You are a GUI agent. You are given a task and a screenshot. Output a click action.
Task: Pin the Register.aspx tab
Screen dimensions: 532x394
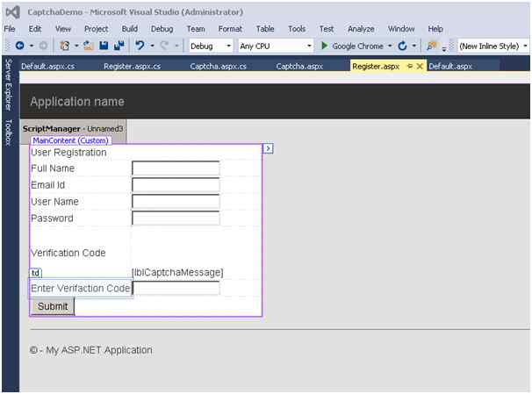[410, 66]
